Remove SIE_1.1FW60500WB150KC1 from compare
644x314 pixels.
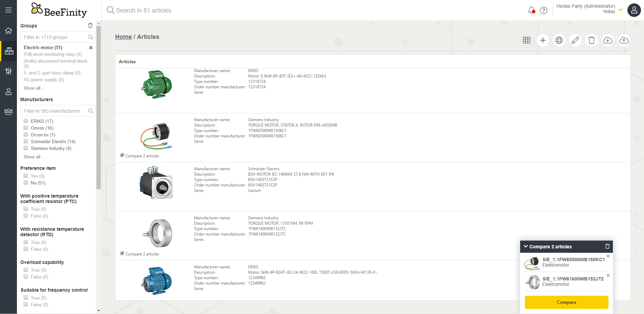608,256
